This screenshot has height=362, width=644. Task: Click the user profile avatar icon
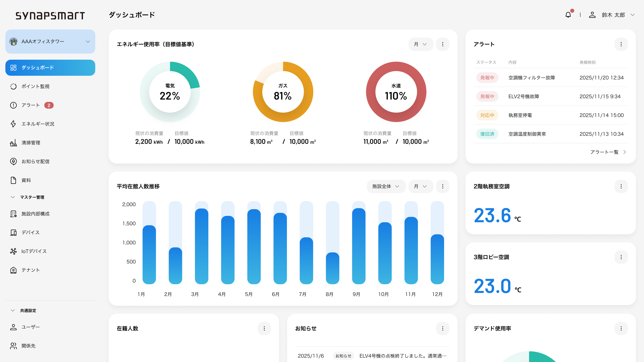click(592, 15)
